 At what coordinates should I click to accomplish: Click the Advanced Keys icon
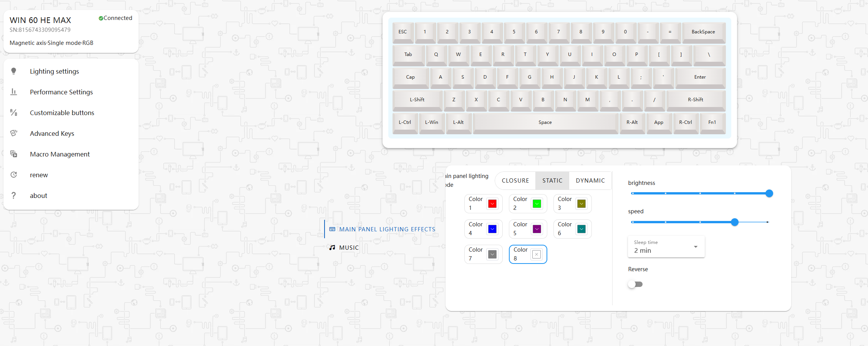pyautogui.click(x=14, y=133)
